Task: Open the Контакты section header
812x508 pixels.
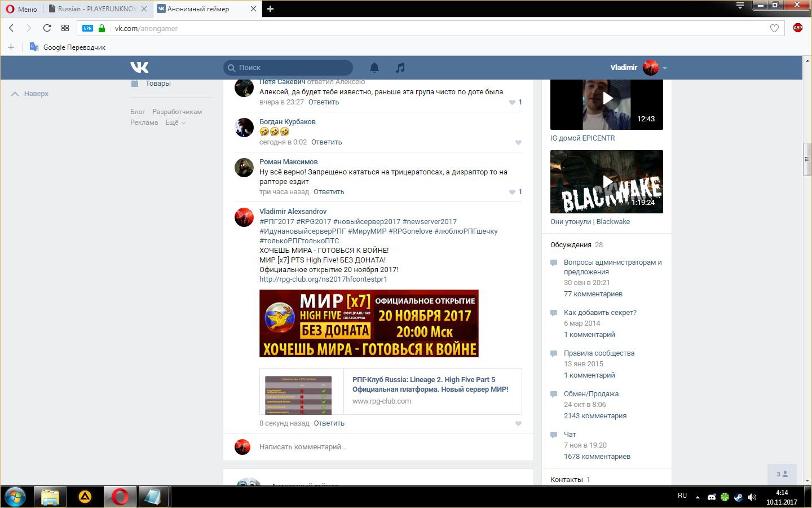Action: [567, 480]
